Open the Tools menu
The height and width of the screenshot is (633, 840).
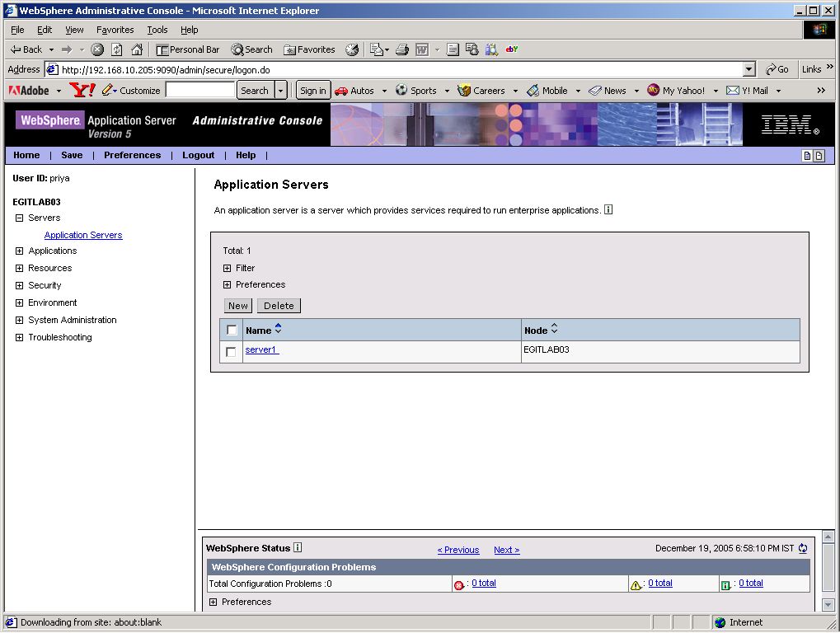click(x=157, y=30)
